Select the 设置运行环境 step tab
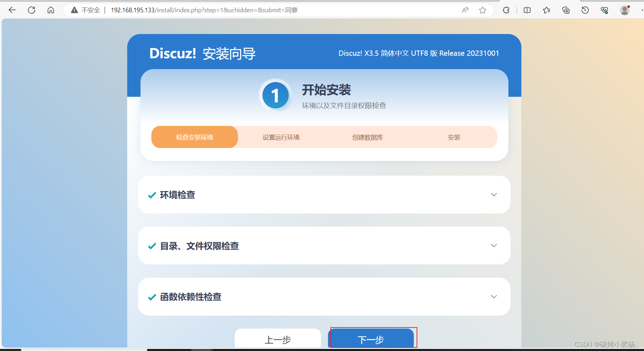The width and height of the screenshot is (644, 351). coord(281,137)
